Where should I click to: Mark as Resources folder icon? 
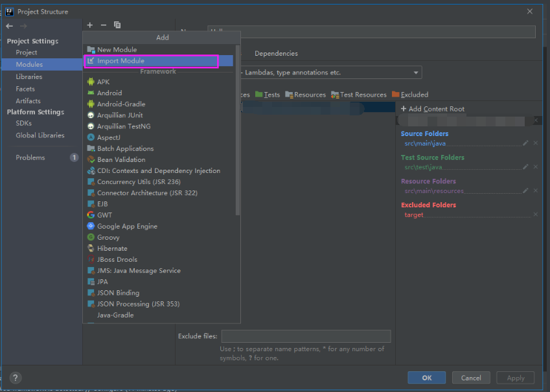pos(289,95)
